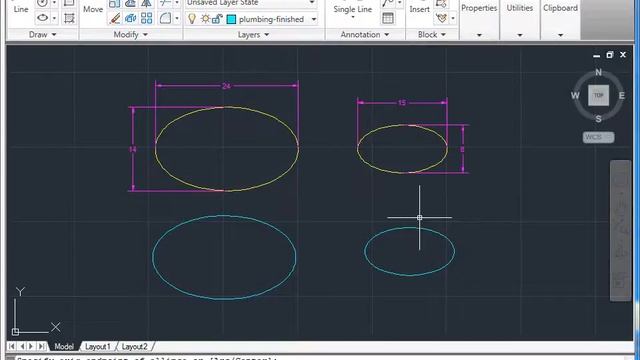This screenshot has height=360, width=640.
Task: Open the Unsaved Layer State dropdown
Action: pos(312,3)
